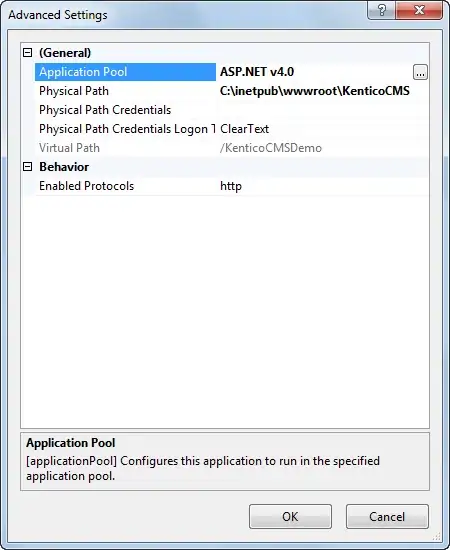Image resolution: width=450 pixels, height=550 pixels.
Task: Click the Cancel button
Action: (x=387, y=516)
